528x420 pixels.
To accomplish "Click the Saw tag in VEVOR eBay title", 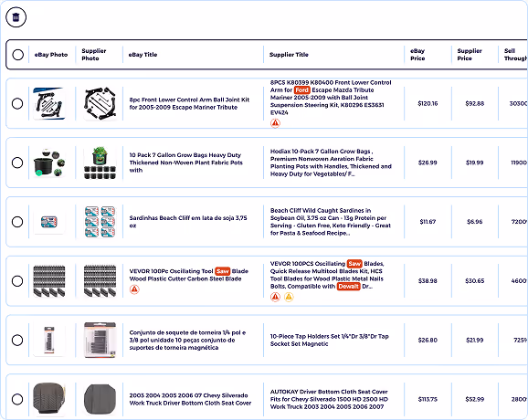I will tap(222, 271).
